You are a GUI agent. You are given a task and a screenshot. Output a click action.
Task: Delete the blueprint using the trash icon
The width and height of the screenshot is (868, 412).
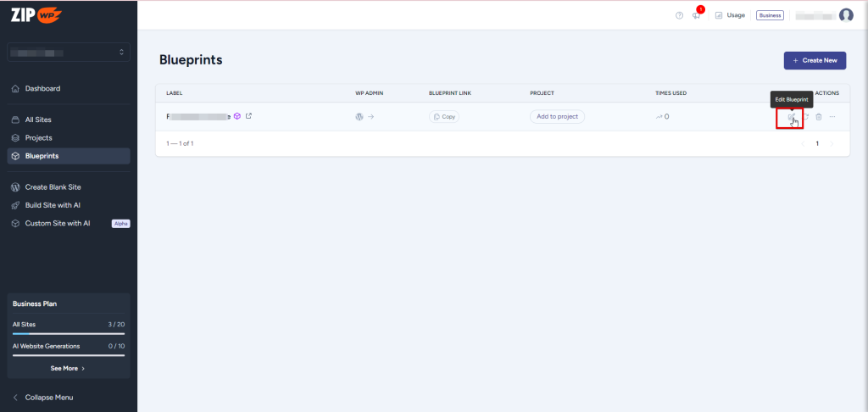[x=819, y=117]
